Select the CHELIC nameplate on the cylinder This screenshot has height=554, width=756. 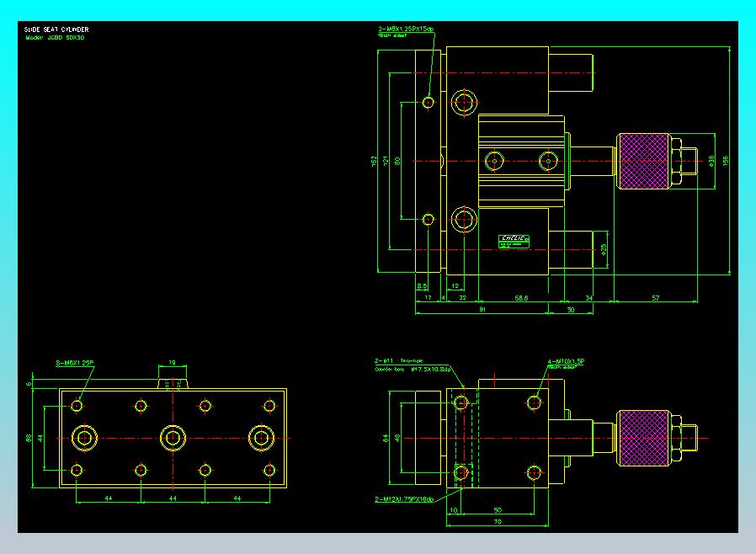click(514, 242)
